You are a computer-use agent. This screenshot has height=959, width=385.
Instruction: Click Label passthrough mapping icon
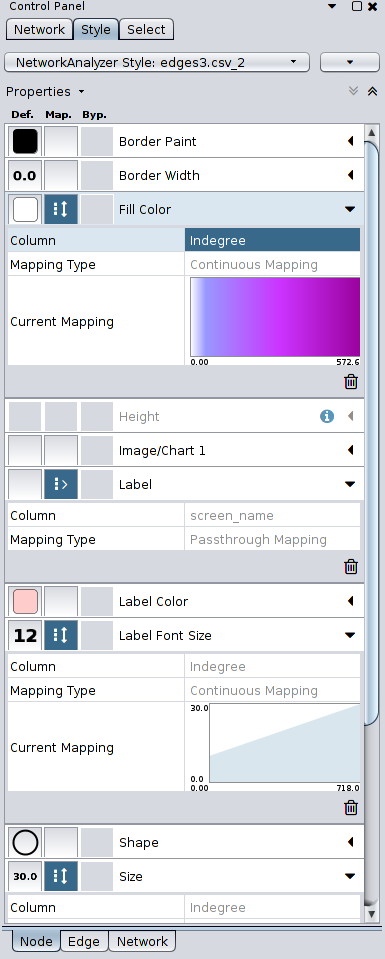click(x=61, y=484)
